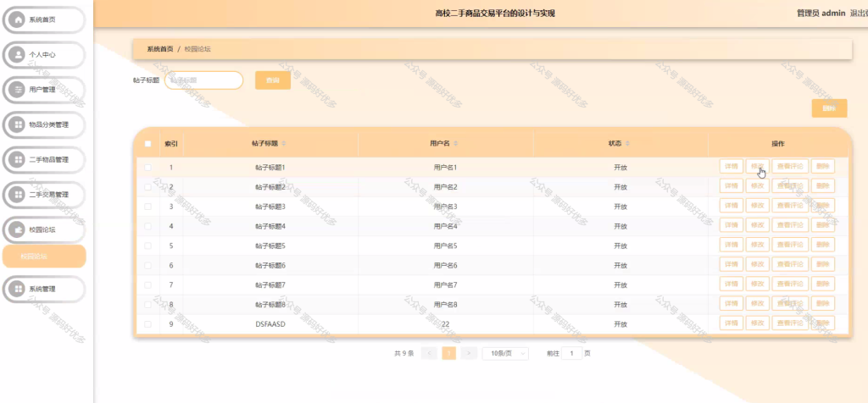Click the 用户名4 cell
Image resolution: width=868 pixels, height=403 pixels.
[x=445, y=226]
